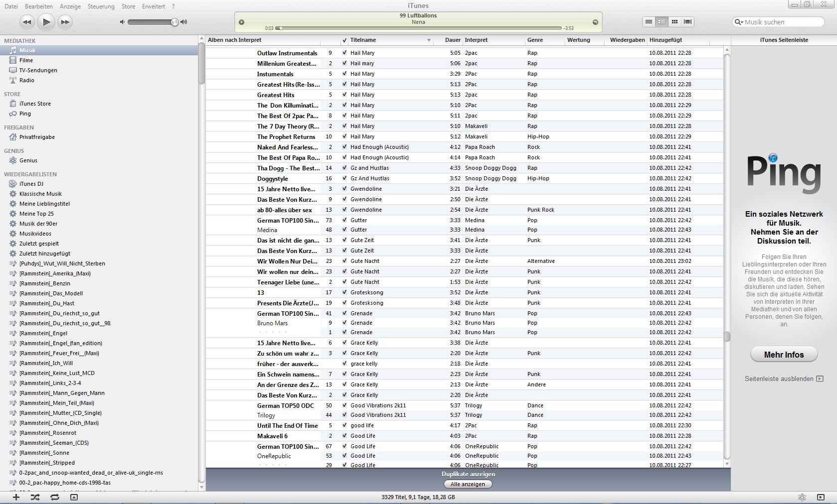
Task: Select the Zuletzt gespielt playlist
Action: point(99,244)
